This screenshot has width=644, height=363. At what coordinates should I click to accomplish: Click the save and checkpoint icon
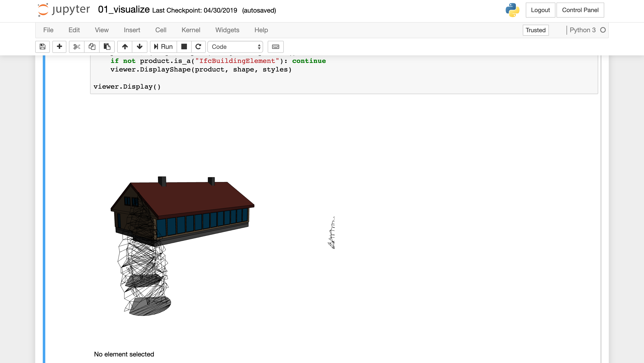(x=43, y=47)
